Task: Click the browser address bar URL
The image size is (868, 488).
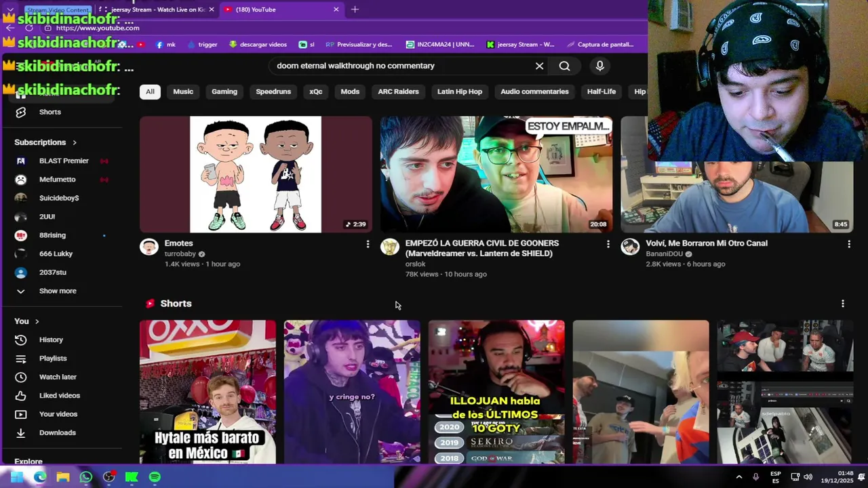Action: point(98,28)
